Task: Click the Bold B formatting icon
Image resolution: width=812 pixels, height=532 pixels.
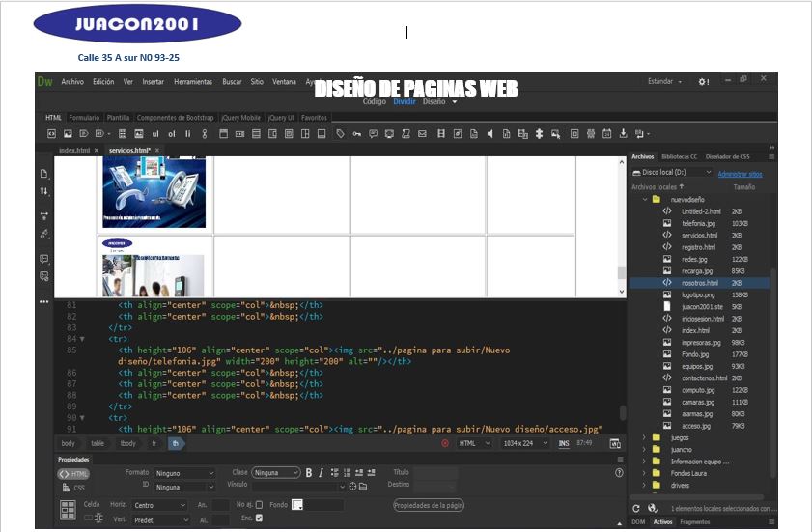Action: [x=309, y=473]
